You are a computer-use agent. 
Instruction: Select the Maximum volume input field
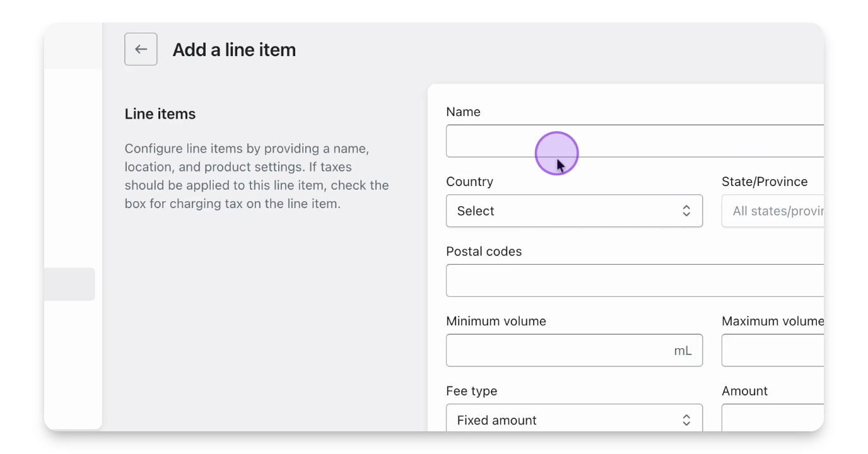[x=773, y=351]
